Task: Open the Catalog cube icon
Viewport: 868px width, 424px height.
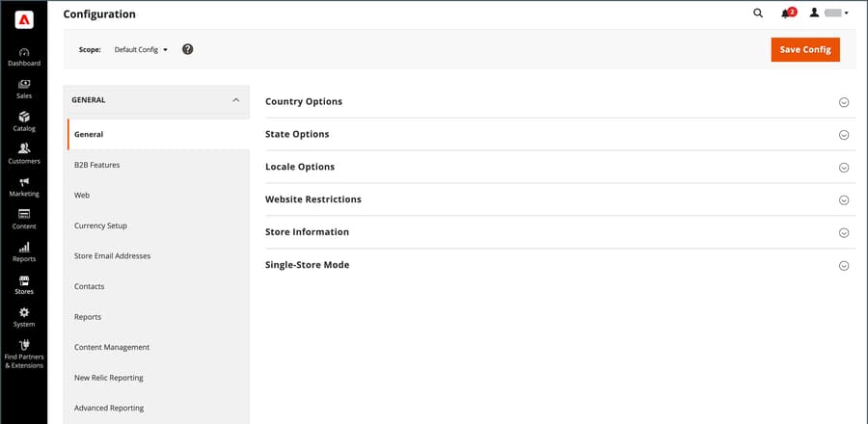Action: pos(24,118)
